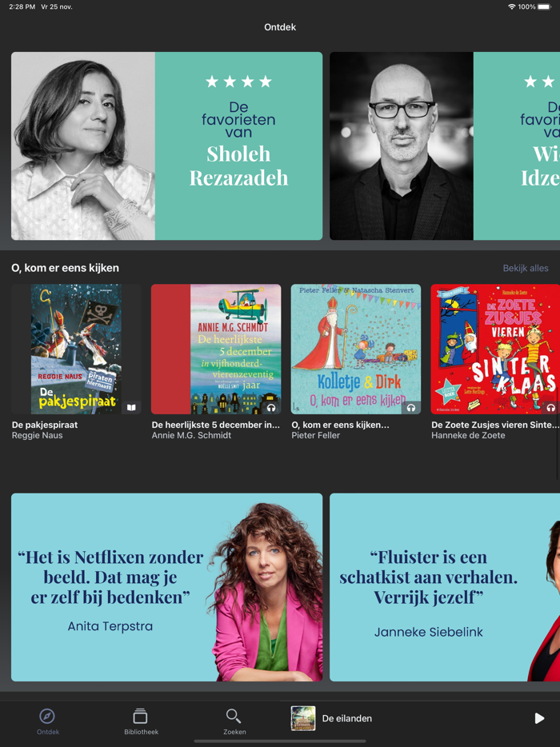Image resolution: width=560 pixels, height=747 pixels.
Task: Tap headphone badge on De Zoete Zusjes cover
Action: point(550,408)
